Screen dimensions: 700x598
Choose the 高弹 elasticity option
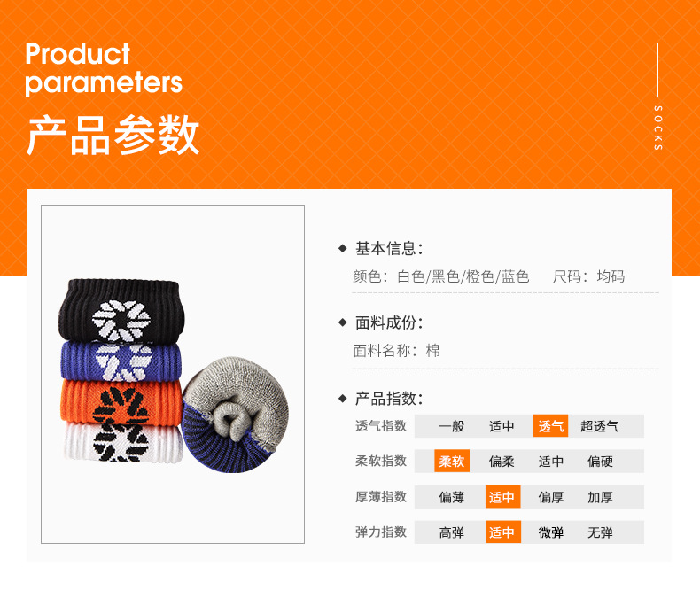coord(452,532)
